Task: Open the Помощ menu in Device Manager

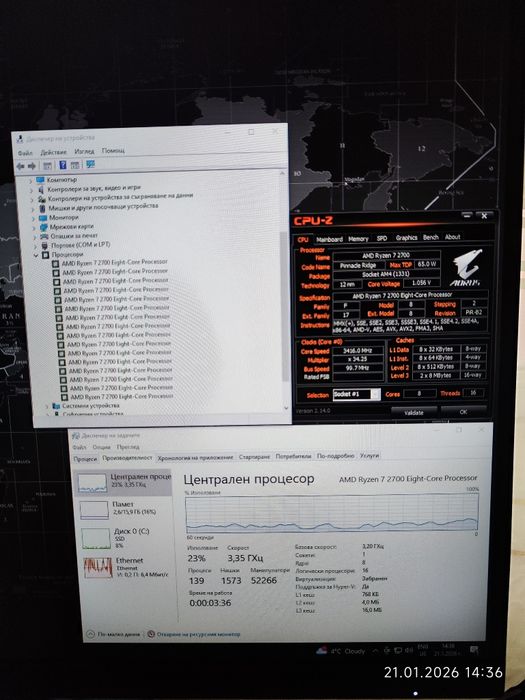Action: [x=113, y=150]
